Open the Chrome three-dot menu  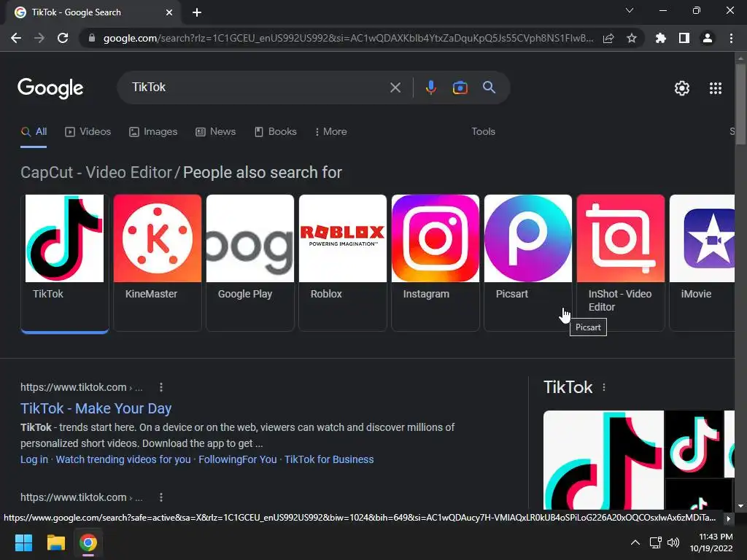tap(731, 38)
